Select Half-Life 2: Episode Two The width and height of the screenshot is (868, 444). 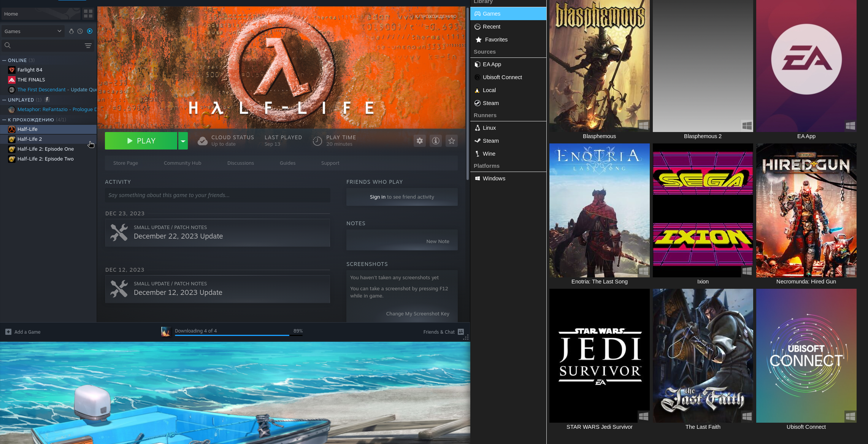(48, 159)
